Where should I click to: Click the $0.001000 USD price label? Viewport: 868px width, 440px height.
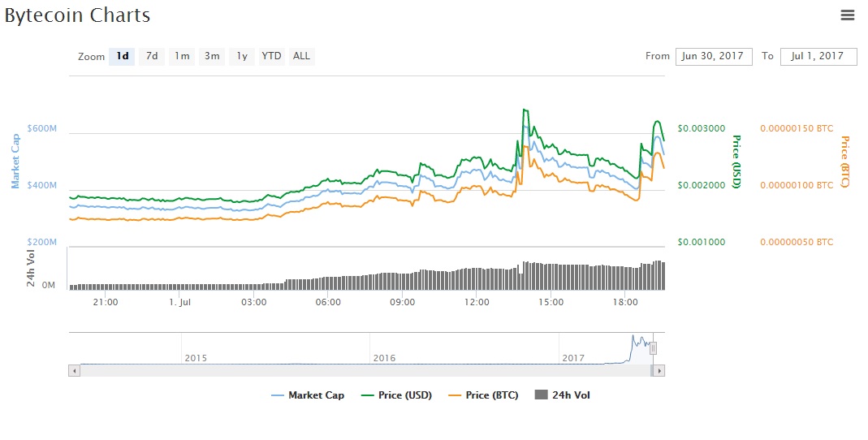[702, 243]
